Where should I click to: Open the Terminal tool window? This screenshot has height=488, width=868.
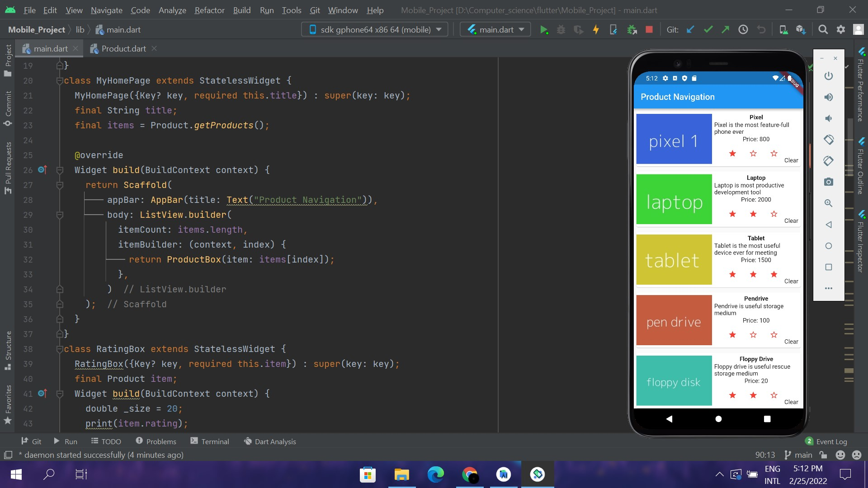point(210,441)
